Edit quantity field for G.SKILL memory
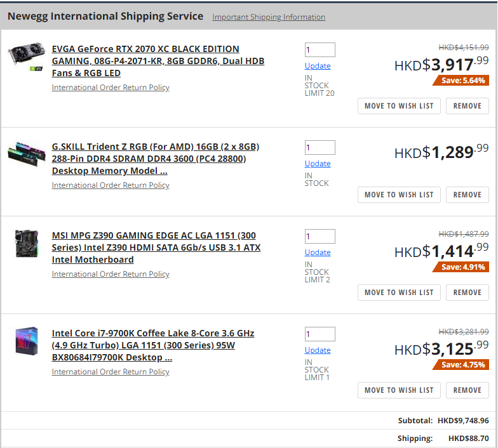Viewport: 498px width, 448px height. [x=320, y=147]
